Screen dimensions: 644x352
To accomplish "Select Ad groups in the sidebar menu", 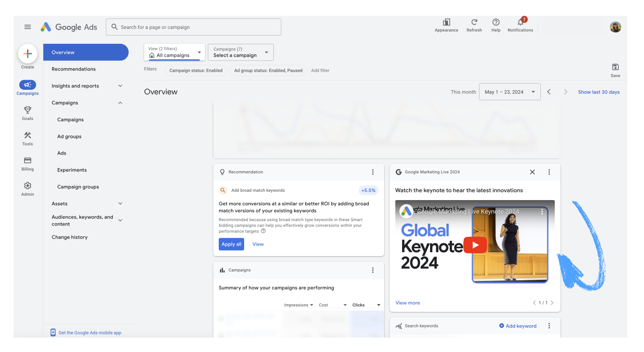I will [x=69, y=136].
